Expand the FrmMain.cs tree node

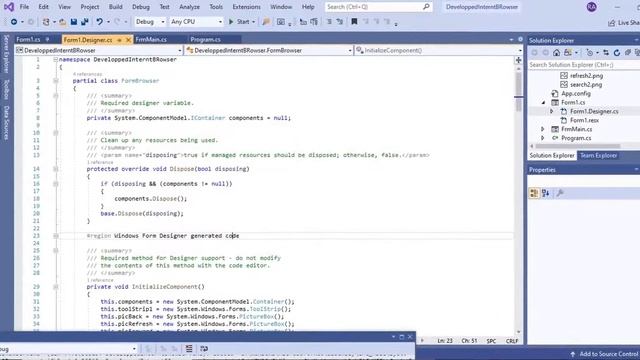543,129
